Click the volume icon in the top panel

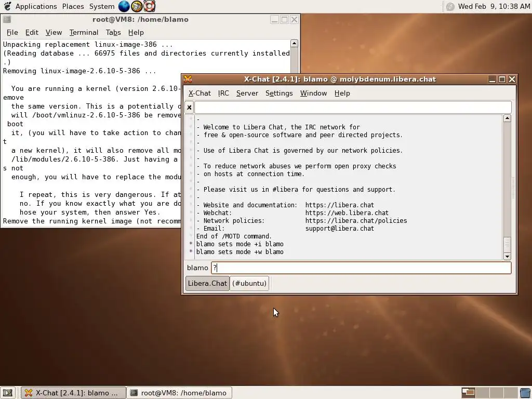[450, 6]
